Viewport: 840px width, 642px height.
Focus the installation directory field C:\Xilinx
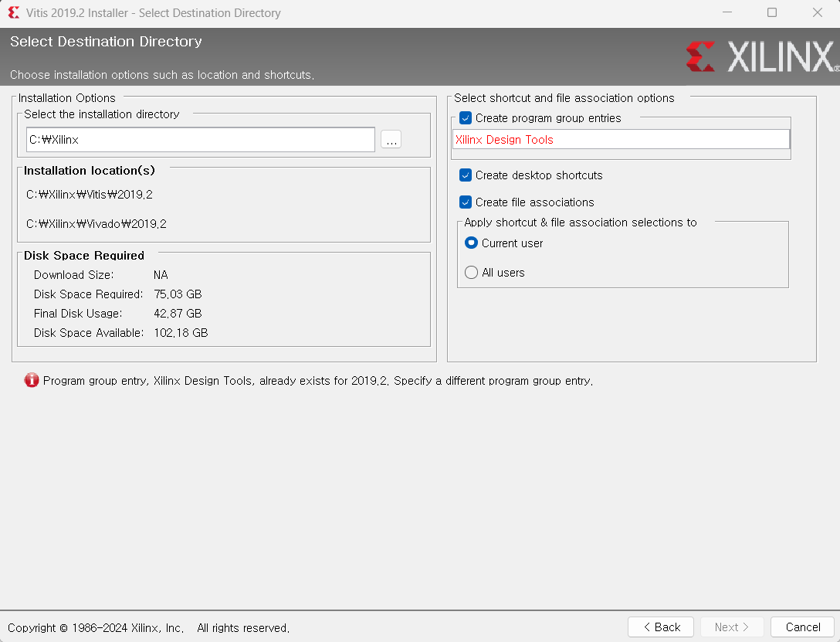(201, 139)
